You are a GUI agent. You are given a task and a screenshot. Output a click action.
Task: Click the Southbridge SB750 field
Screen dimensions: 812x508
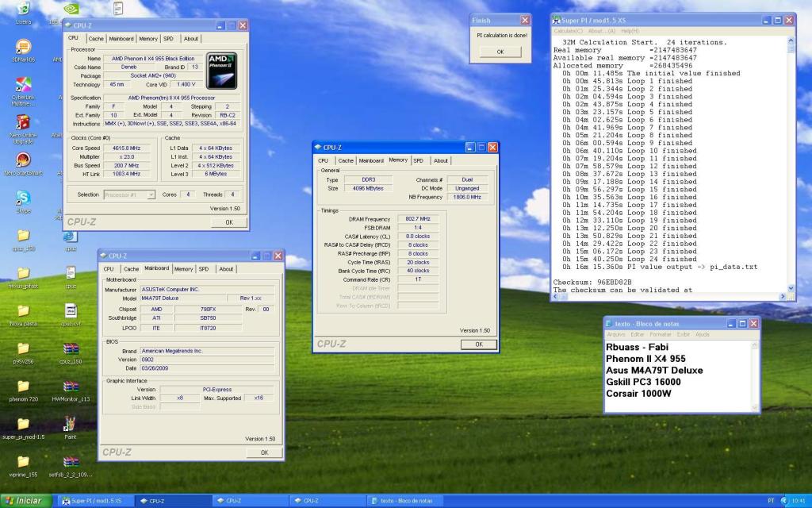208,318
